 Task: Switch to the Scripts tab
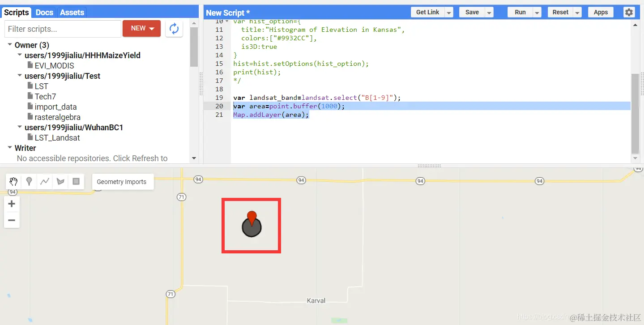pos(17,13)
